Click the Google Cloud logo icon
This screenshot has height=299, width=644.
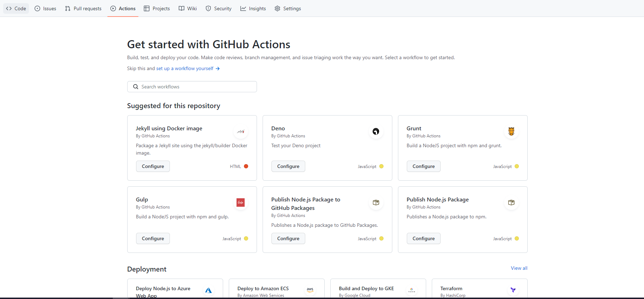tap(412, 290)
